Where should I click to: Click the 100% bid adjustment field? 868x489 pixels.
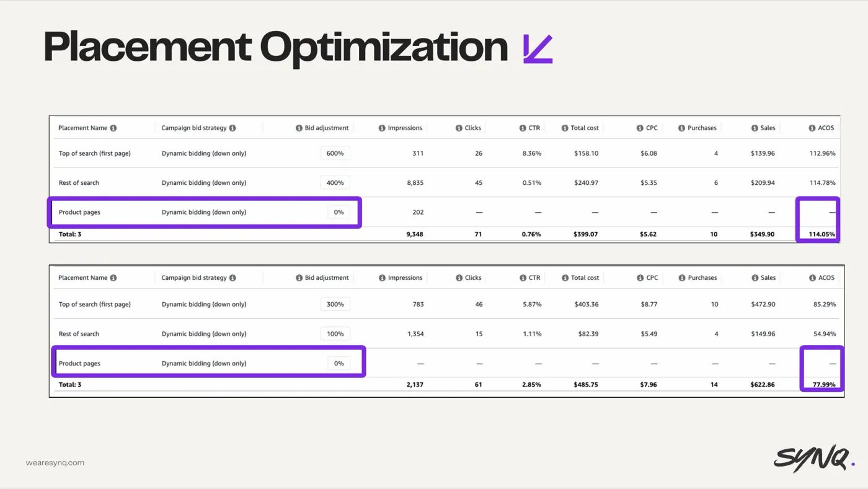tap(335, 334)
